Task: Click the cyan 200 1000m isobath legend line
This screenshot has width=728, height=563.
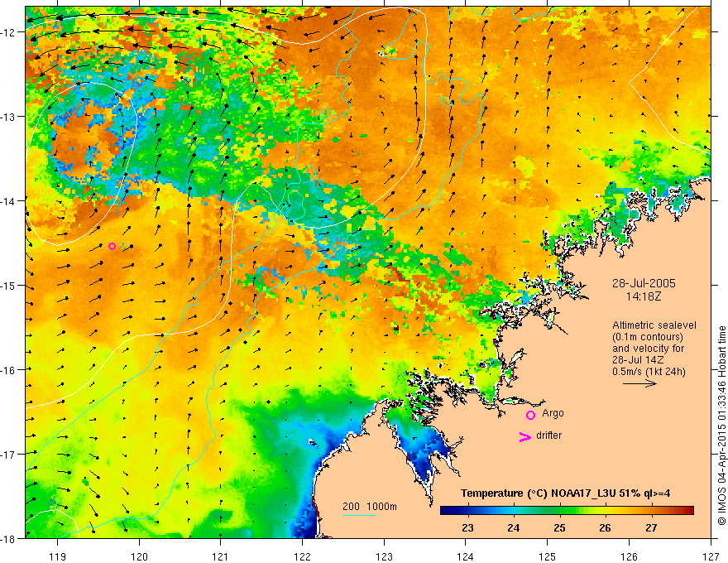Action: [x=359, y=515]
